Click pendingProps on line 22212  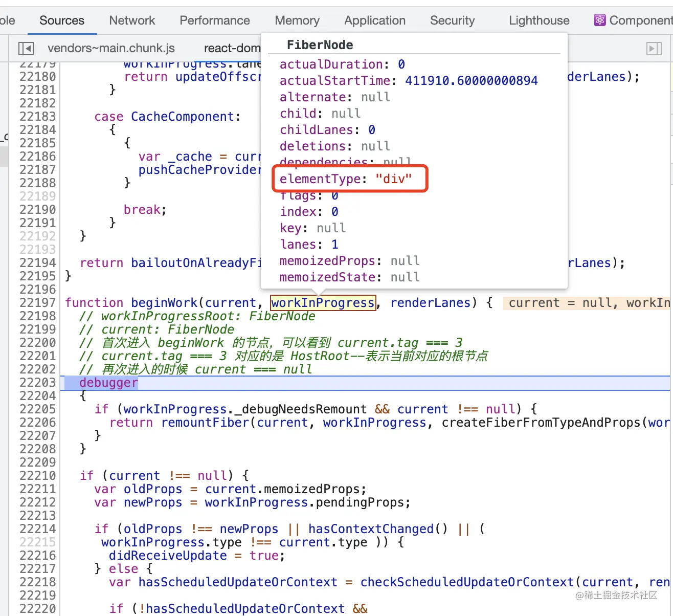click(360, 502)
